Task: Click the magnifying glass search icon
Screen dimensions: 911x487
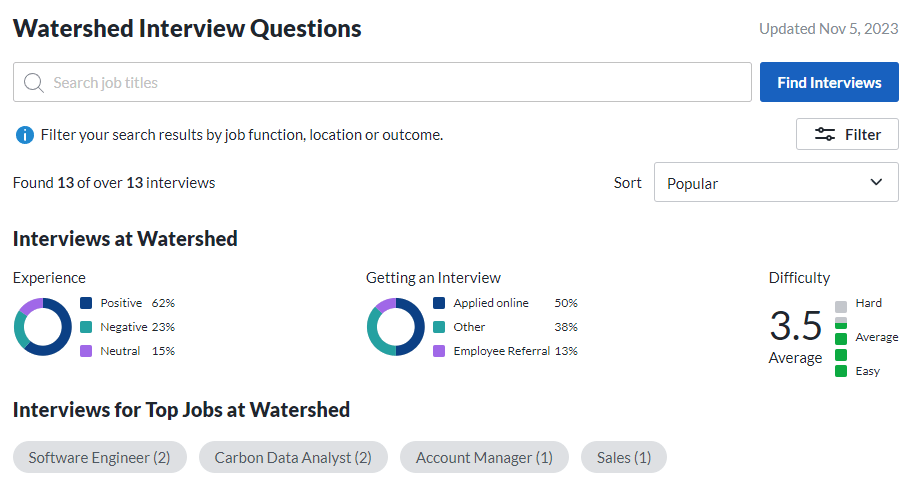Action: point(33,83)
